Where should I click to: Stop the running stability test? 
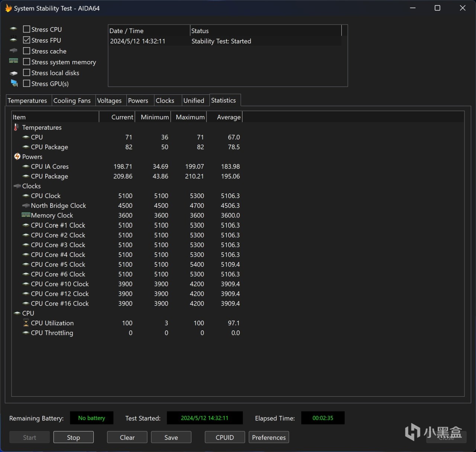click(x=74, y=438)
